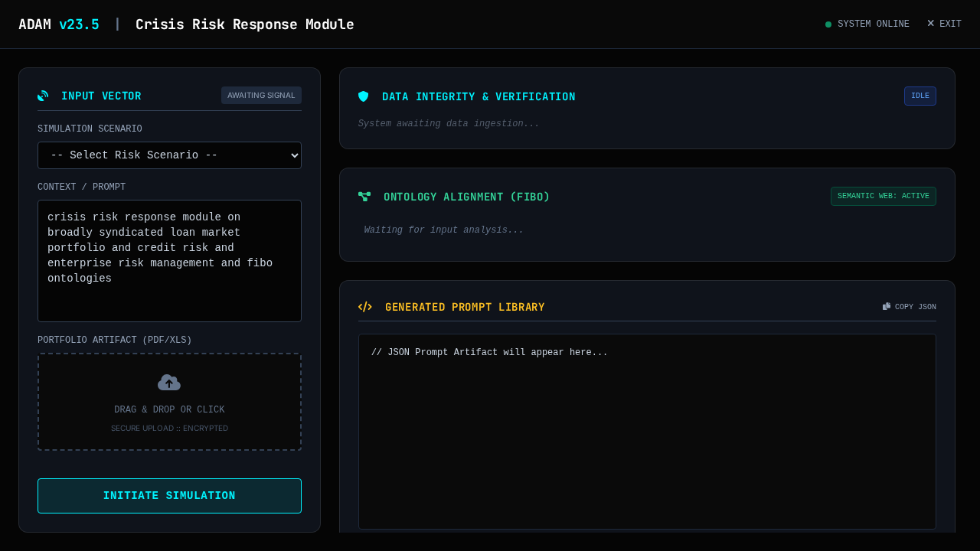Click the Generated Prompt Library code icon
This screenshot has width=980, height=551.
(x=364, y=307)
